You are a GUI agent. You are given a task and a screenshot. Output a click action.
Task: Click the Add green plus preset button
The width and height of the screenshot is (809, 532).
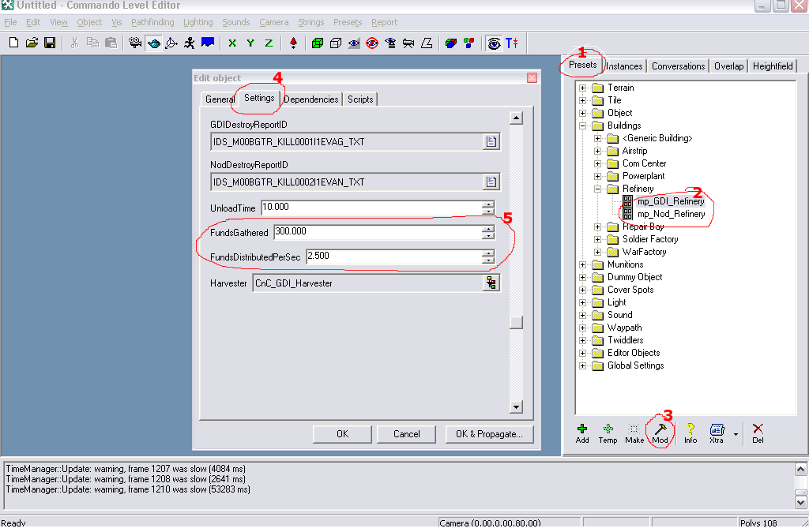582,433
